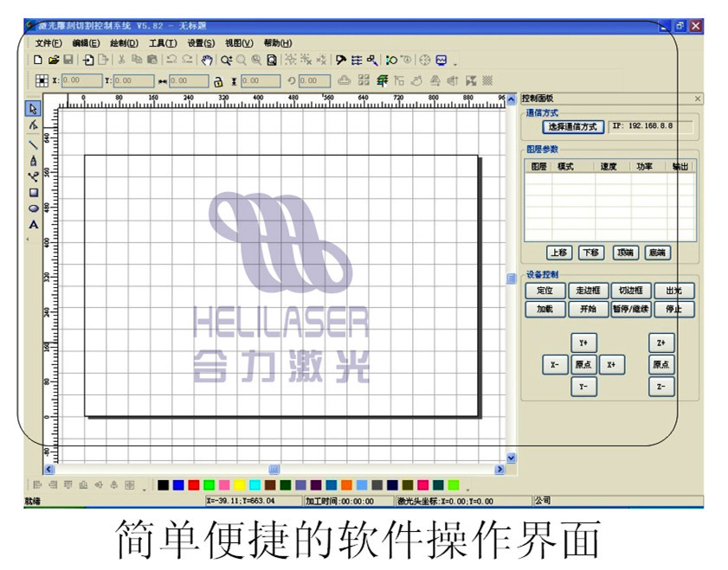
Task: Click the Import file icon
Action: coord(87,60)
